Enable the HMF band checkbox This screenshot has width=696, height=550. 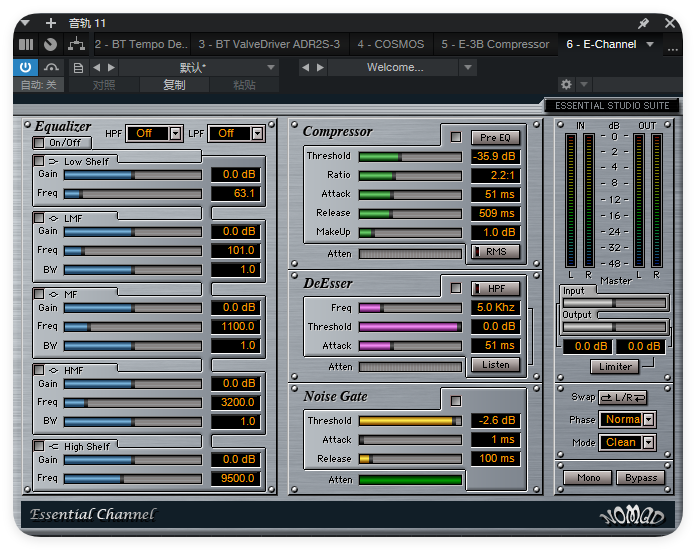[39, 370]
